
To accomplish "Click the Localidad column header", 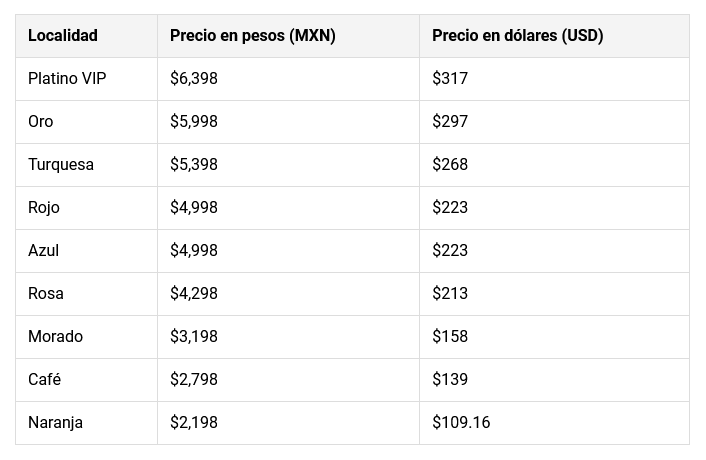I will [x=63, y=36].
